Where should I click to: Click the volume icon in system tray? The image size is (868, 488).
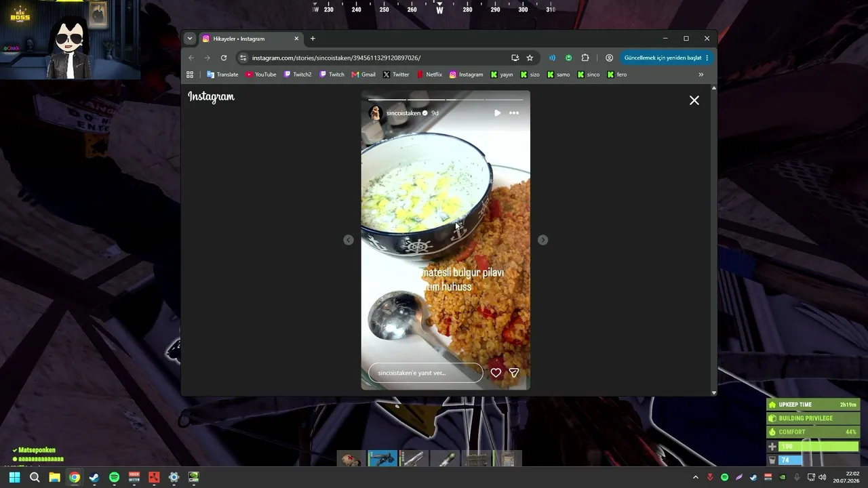point(822,477)
